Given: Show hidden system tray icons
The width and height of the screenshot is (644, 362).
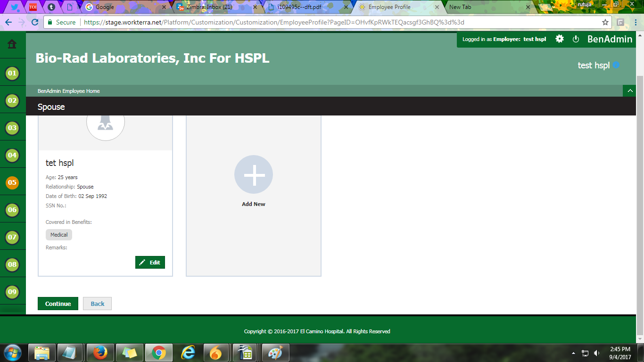Looking at the screenshot, I should point(574,353).
